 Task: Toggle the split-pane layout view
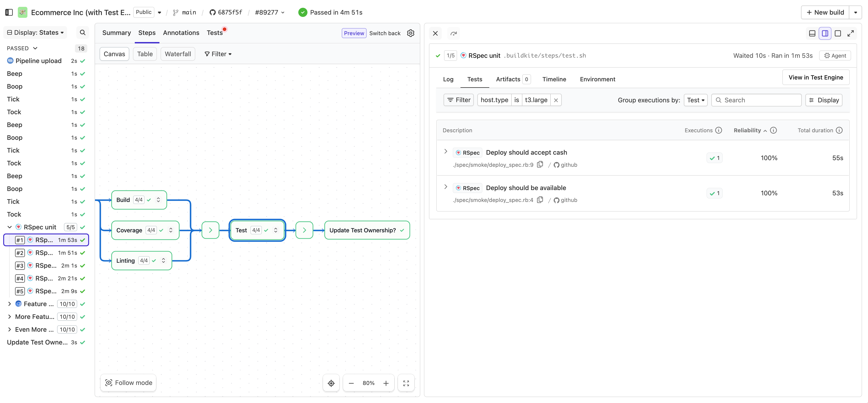point(825,33)
